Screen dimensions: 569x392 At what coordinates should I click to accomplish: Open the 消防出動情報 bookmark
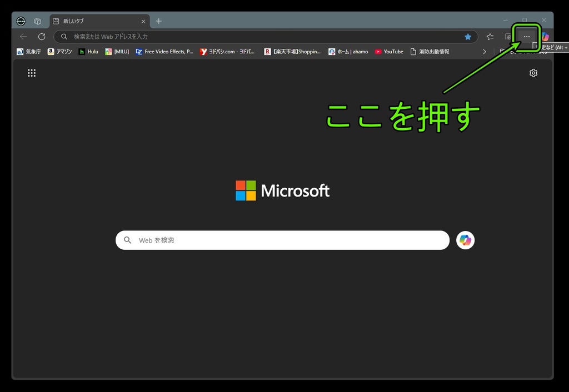pos(430,52)
